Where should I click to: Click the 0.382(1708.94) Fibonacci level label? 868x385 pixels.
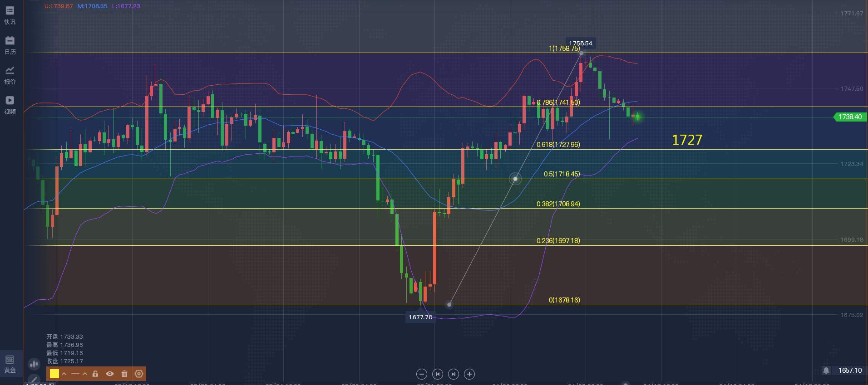(x=558, y=204)
